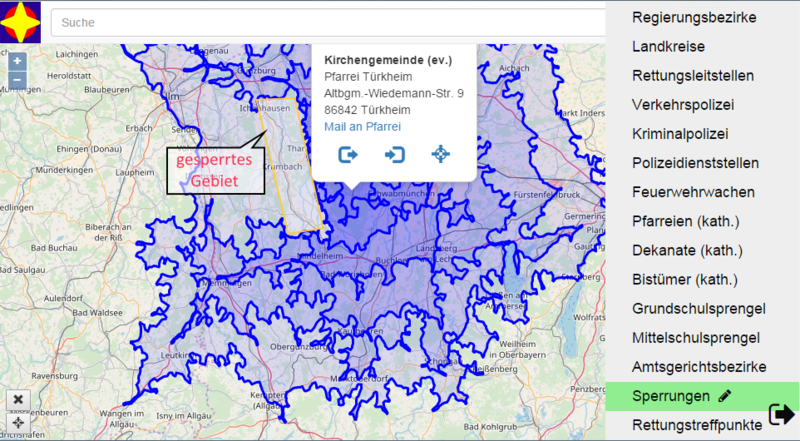Toggle the Sperrungen layer

click(670, 396)
